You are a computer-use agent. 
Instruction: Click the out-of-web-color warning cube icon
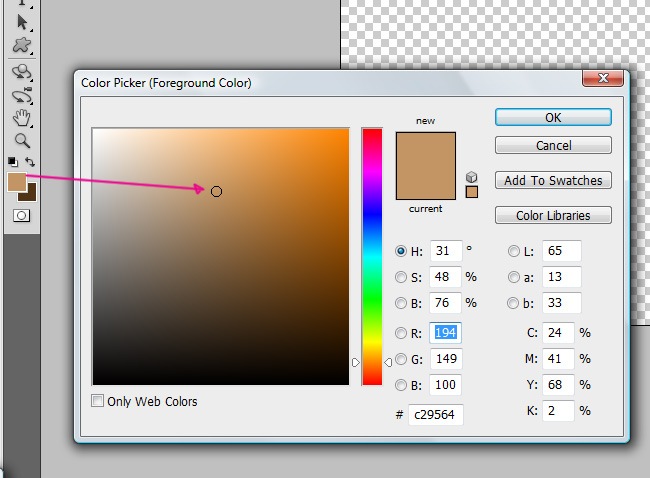point(471,177)
